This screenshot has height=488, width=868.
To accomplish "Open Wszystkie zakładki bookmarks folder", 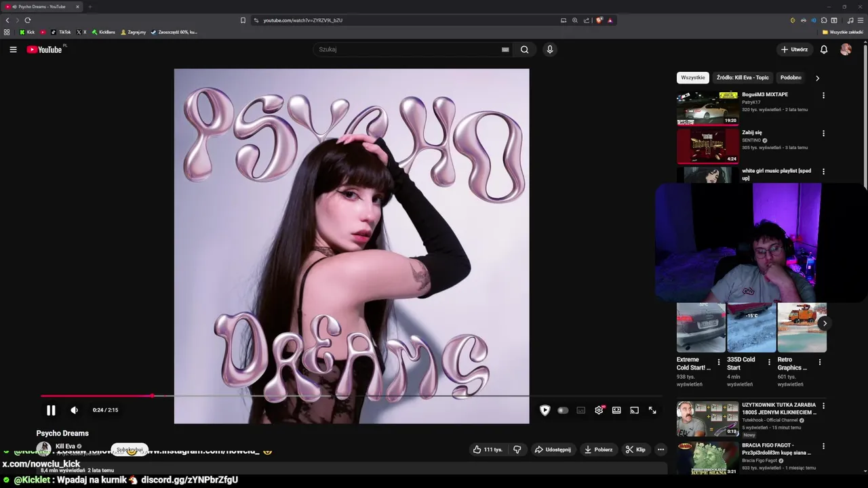I will pyautogui.click(x=842, y=32).
